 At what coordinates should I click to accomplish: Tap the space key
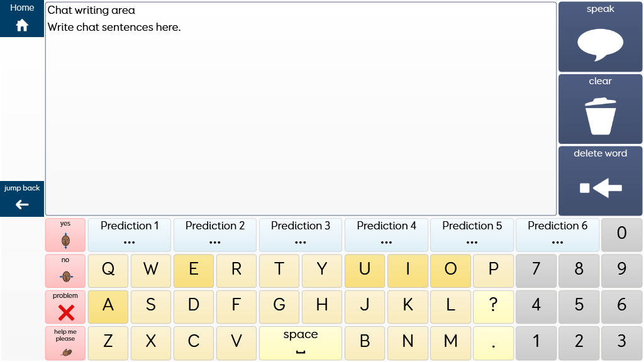click(x=300, y=343)
